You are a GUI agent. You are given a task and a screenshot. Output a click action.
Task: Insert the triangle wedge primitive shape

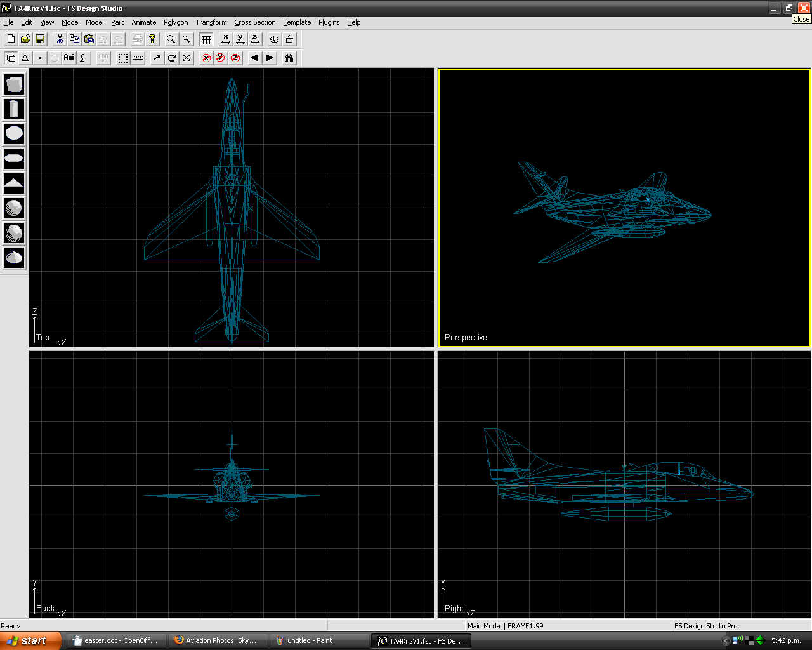[14, 183]
